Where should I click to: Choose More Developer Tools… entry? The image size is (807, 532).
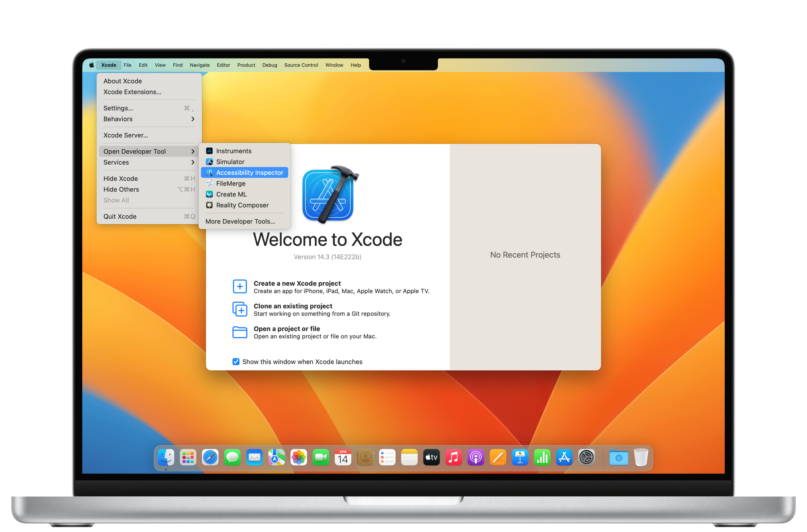[x=240, y=221]
